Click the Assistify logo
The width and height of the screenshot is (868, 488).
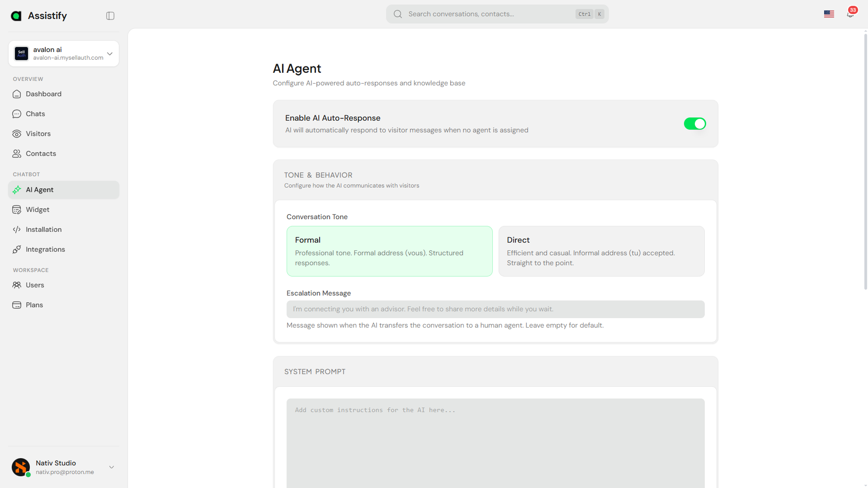click(x=39, y=15)
